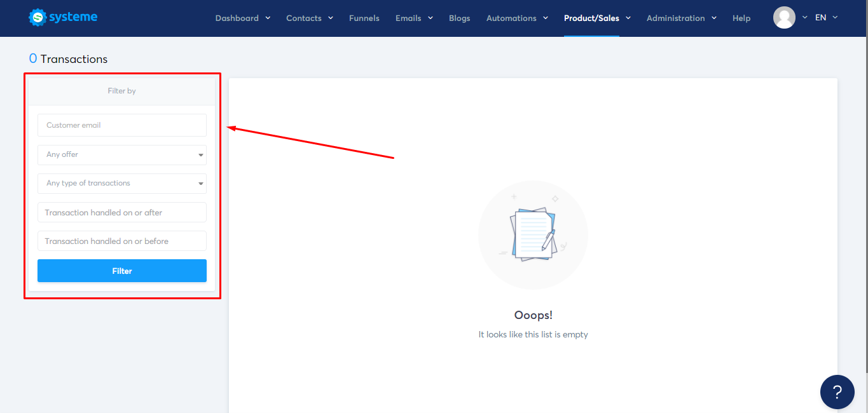Click the Transaction handled on or before field
Viewport: 868px width, 413px height.
pos(121,240)
